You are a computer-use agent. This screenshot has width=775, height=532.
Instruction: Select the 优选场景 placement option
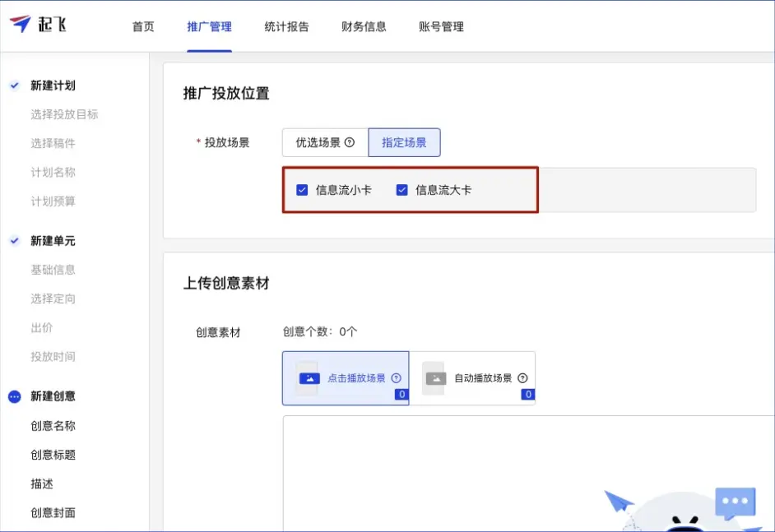pos(324,142)
